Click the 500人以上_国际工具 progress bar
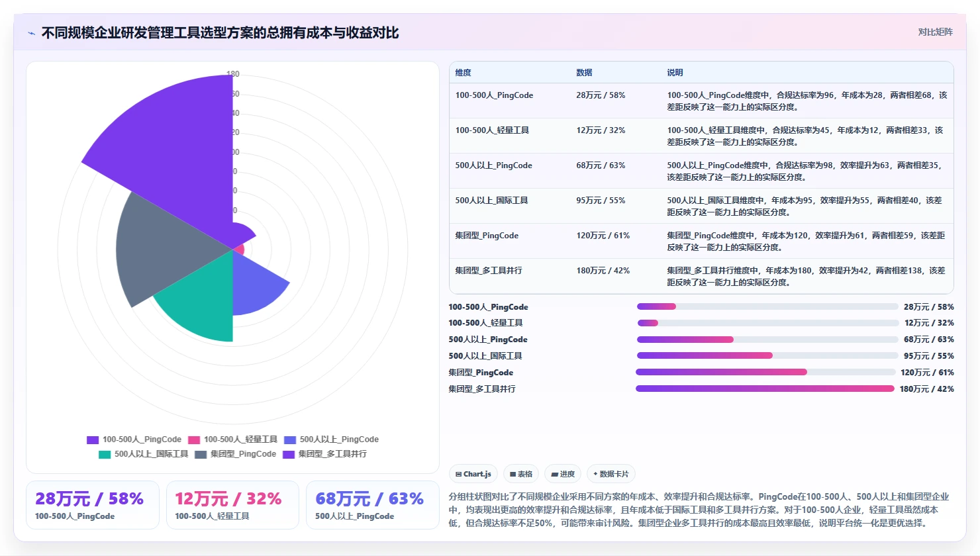 pyautogui.click(x=767, y=355)
